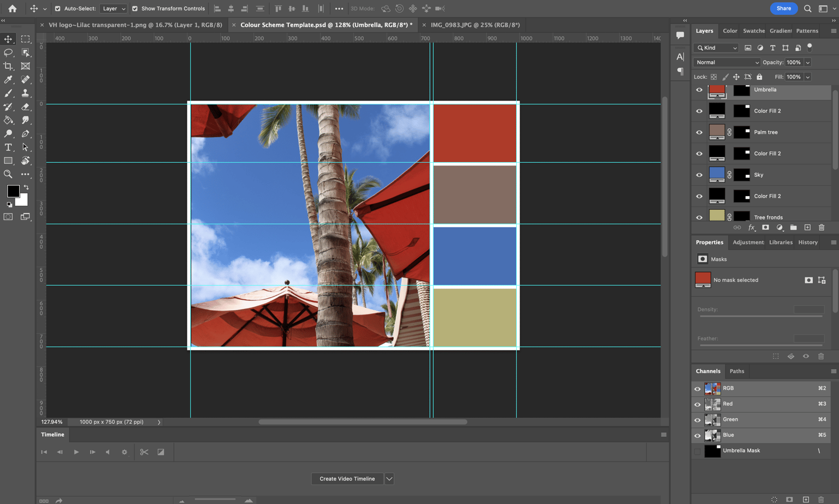Toggle Auto-Select checkbox
The image size is (839, 504).
pos(57,9)
